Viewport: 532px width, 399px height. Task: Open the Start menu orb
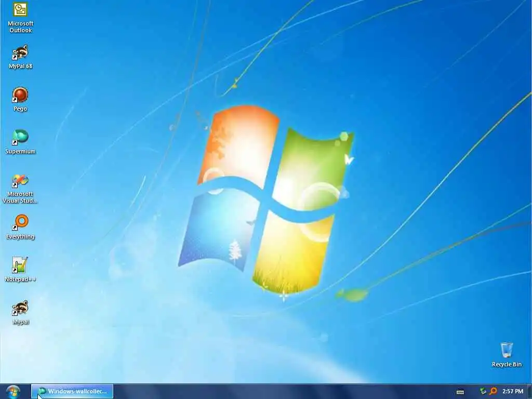pos(13,392)
